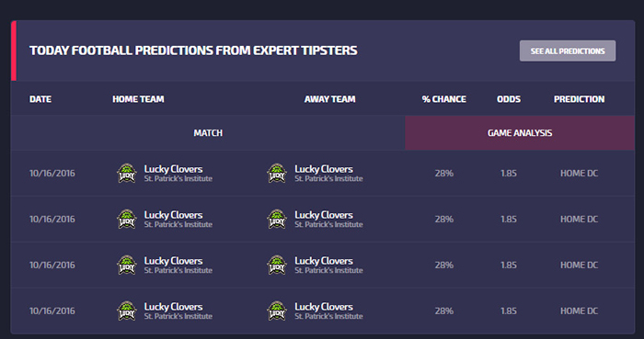
Task: Click first row home team Lucky Clovers logo
Action: click(127, 173)
